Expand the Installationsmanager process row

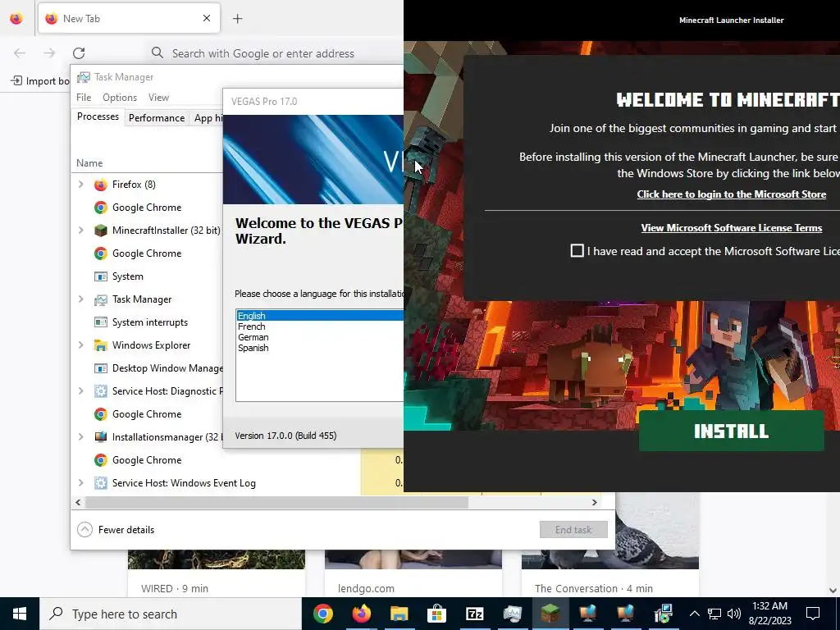pyautogui.click(x=81, y=436)
